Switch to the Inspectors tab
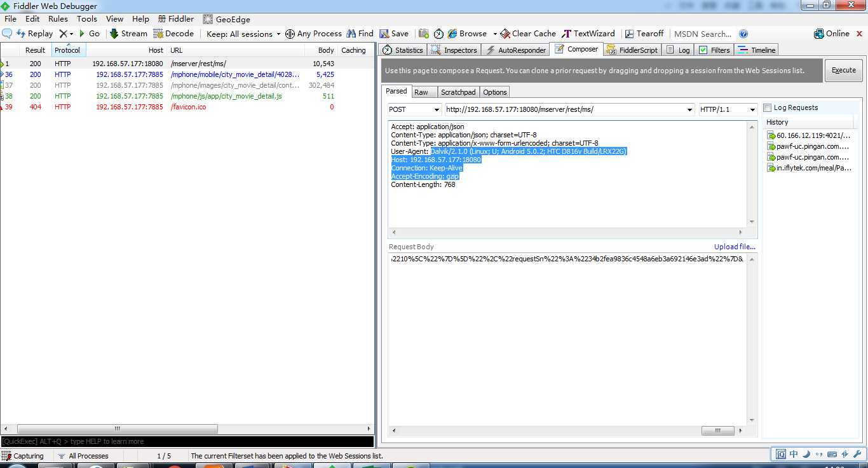Viewport: 868px width, 468px height. pyautogui.click(x=454, y=50)
